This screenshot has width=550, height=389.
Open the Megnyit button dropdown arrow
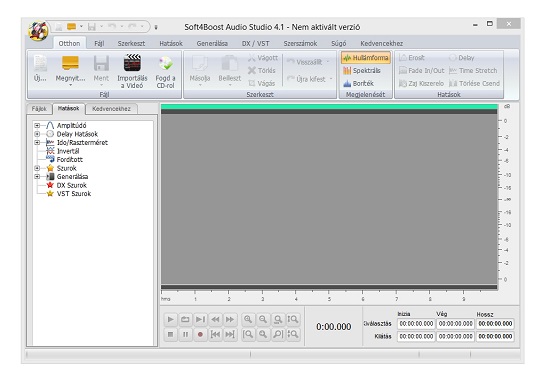pyautogui.click(x=70, y=85)
